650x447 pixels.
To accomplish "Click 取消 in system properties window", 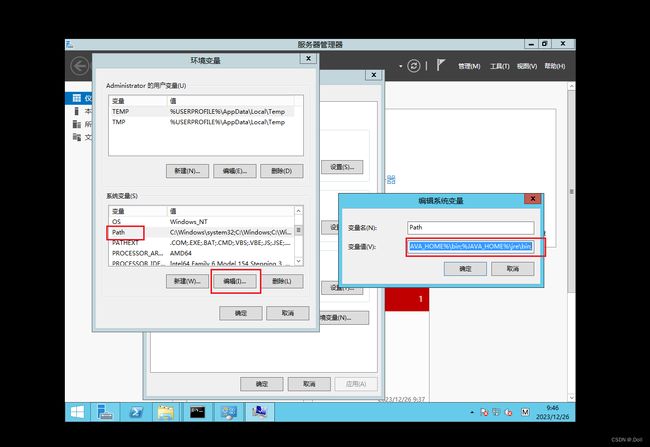I will point(309,384).
